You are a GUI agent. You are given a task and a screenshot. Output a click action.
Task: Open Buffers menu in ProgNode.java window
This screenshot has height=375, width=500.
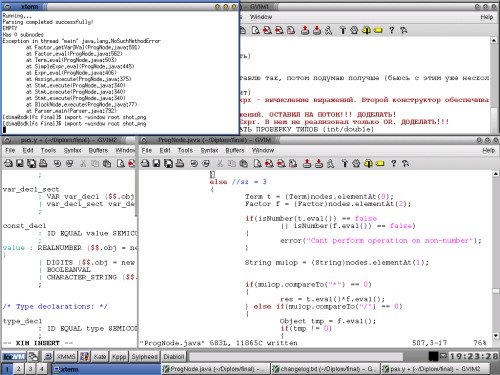click(x=235, y=150)
